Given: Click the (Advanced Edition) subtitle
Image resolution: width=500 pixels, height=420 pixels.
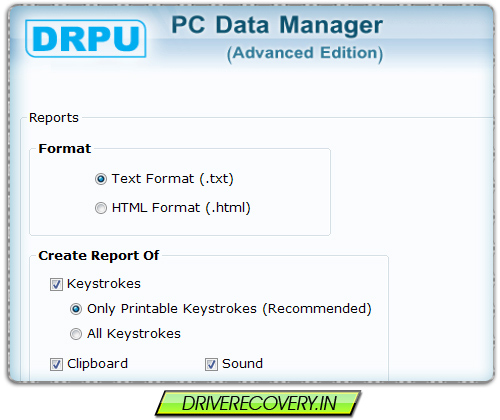Looking at the screenshot, I should point(305,53).
